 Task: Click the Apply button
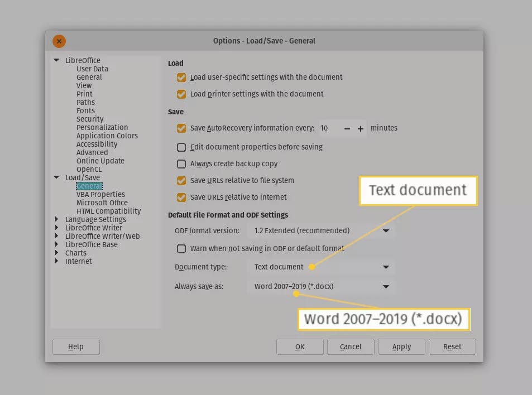(401, 347)
